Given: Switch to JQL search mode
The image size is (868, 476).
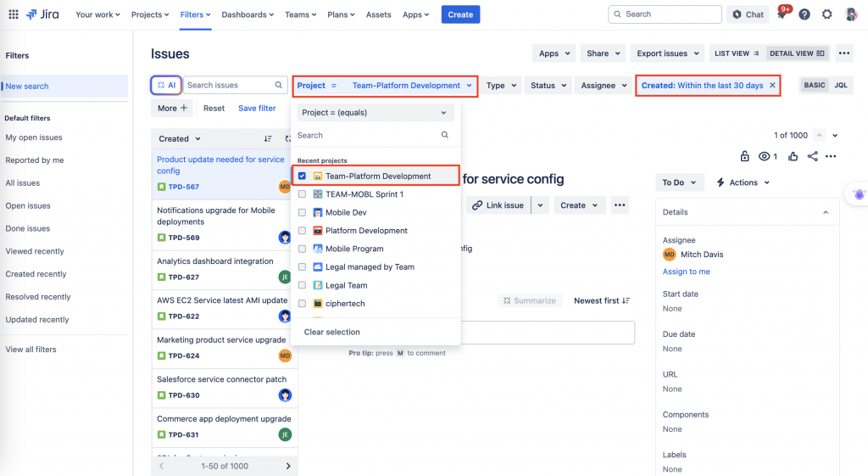Looking at the screenshot, I should pos(840,85).
